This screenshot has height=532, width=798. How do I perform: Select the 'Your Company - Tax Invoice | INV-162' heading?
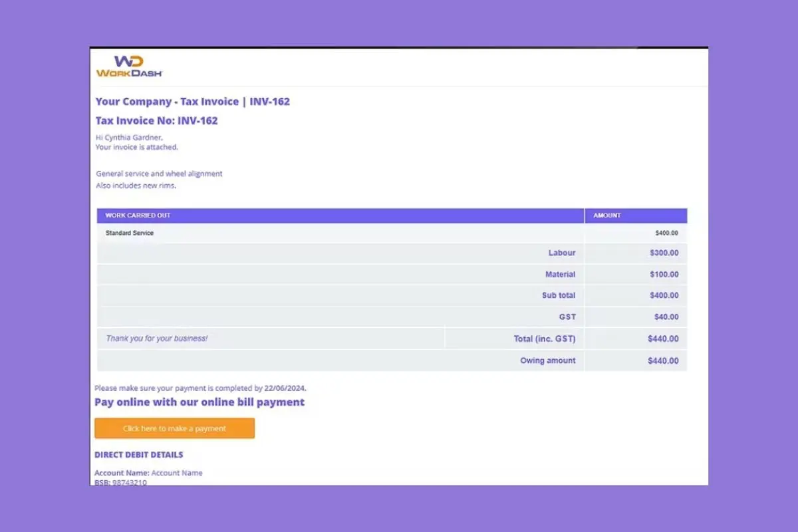coord(193,102)
